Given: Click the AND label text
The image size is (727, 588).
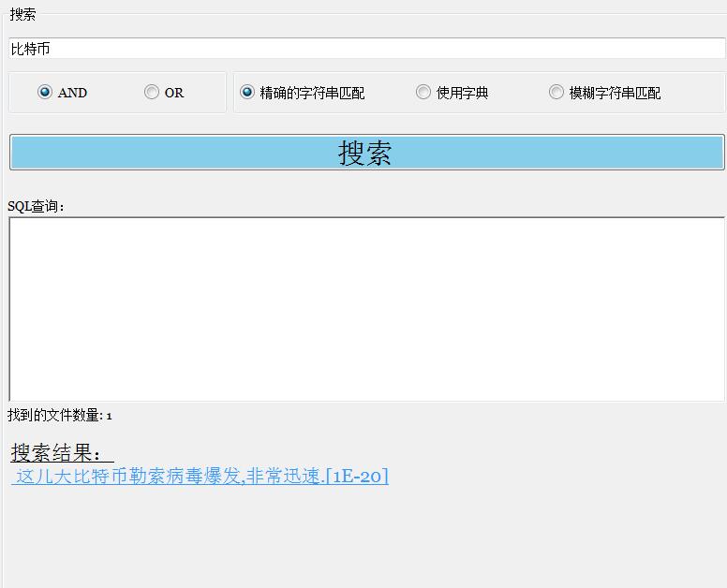Looking at the screenshot, I should [x=72, y=93].
